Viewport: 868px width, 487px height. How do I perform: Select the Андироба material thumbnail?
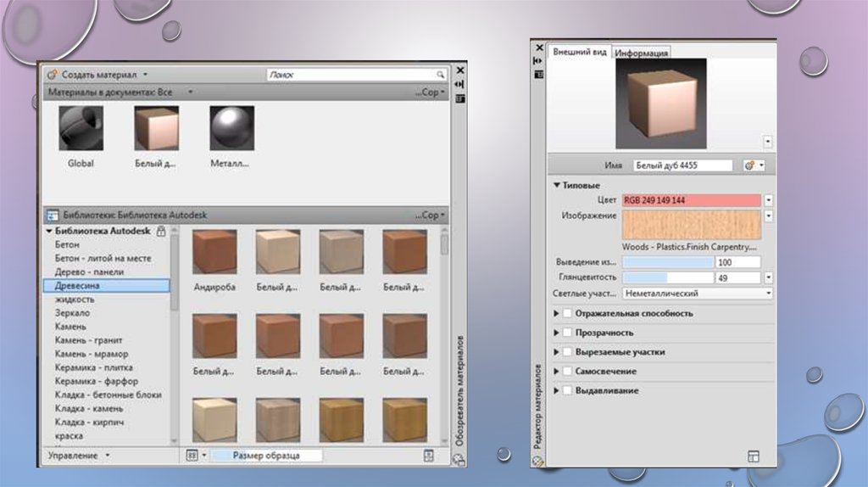click(x=214, y=251)
